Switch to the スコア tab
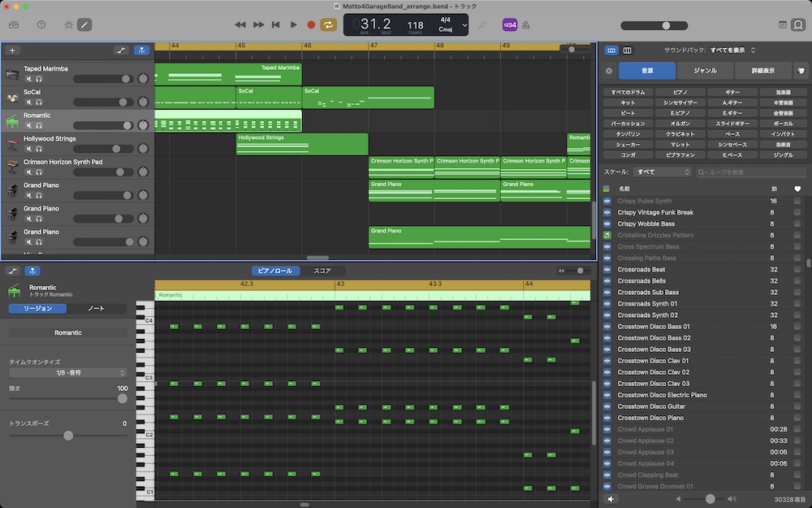 323,270
